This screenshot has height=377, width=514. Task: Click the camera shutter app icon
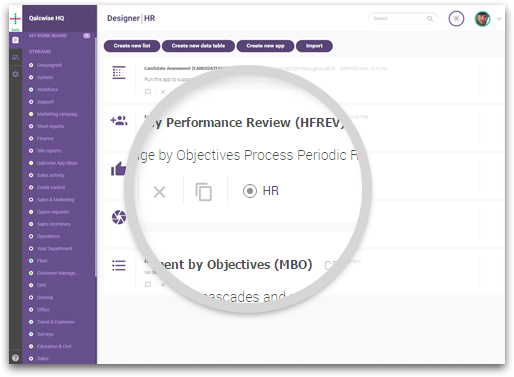[119, 217]
